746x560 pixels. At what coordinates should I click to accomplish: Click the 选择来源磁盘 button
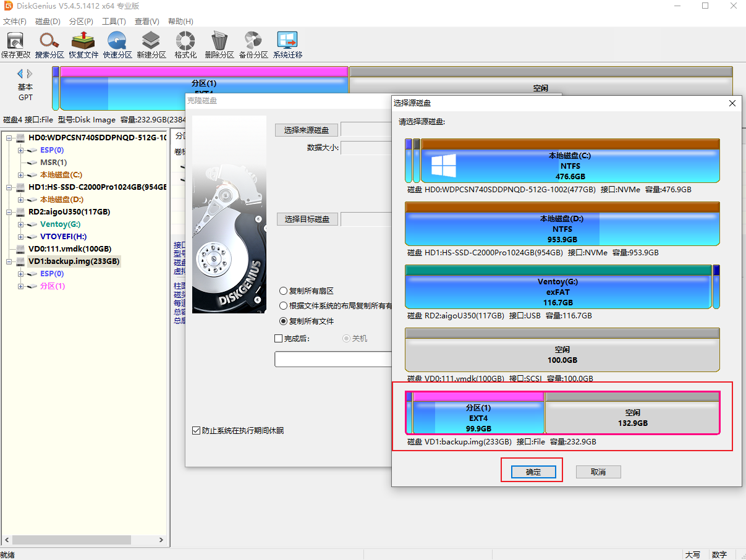click(307, 130)
